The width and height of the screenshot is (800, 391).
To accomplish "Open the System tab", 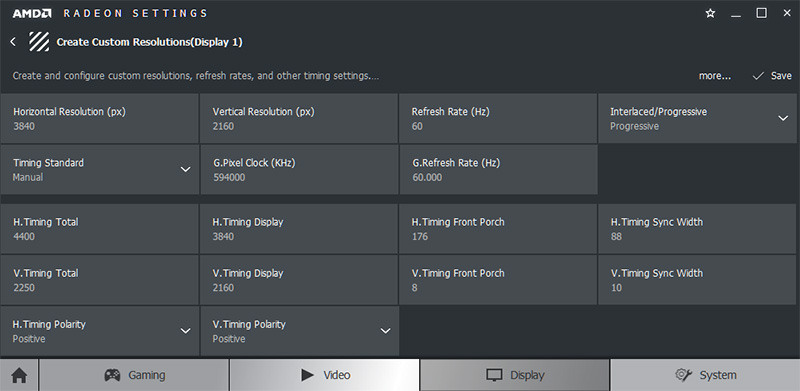I will coord(705,375).
